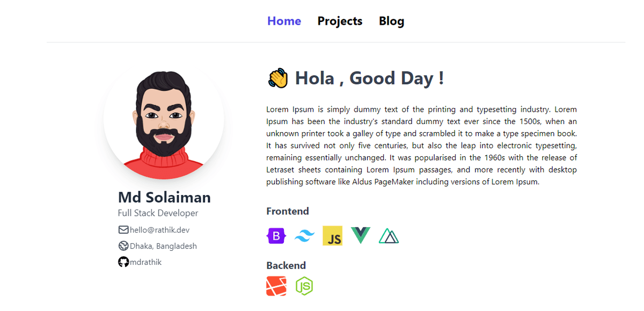This screenshot has height=311, width=644.
Task: Open the Blog navigation link
Action: 391,21
